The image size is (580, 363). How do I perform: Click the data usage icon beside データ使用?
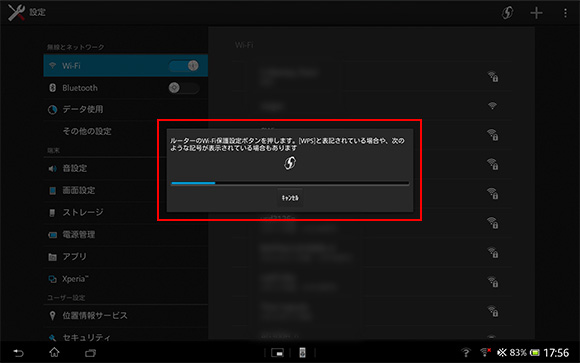53,110
